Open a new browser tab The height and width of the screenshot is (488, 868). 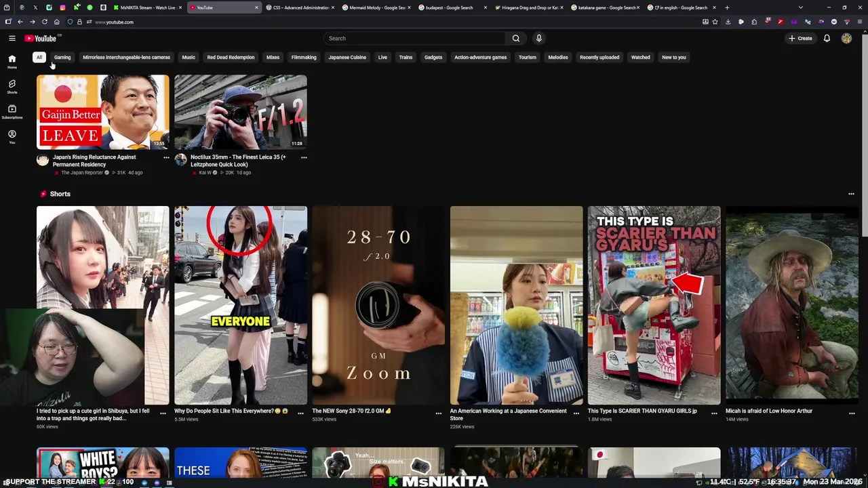(x=727, y=7)
